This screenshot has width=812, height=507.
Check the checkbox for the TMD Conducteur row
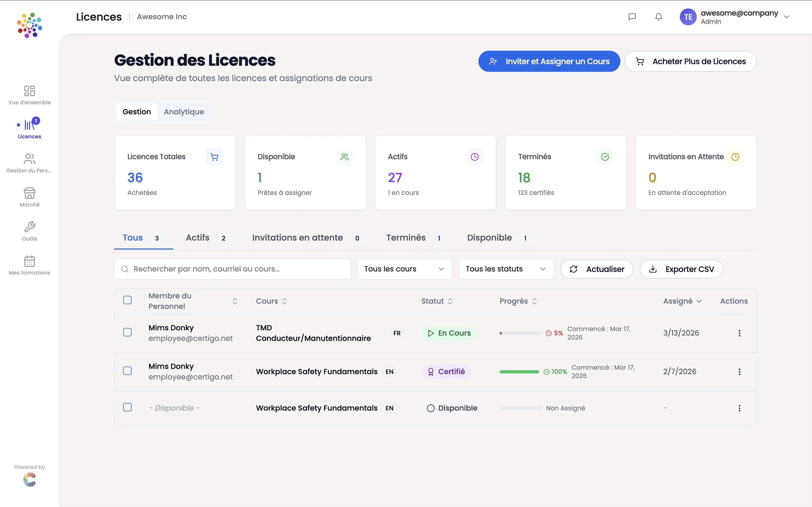pos(127,332)
